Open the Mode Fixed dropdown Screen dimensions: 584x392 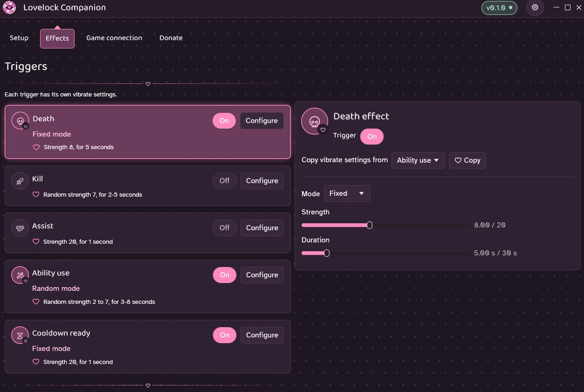(347, 193)
